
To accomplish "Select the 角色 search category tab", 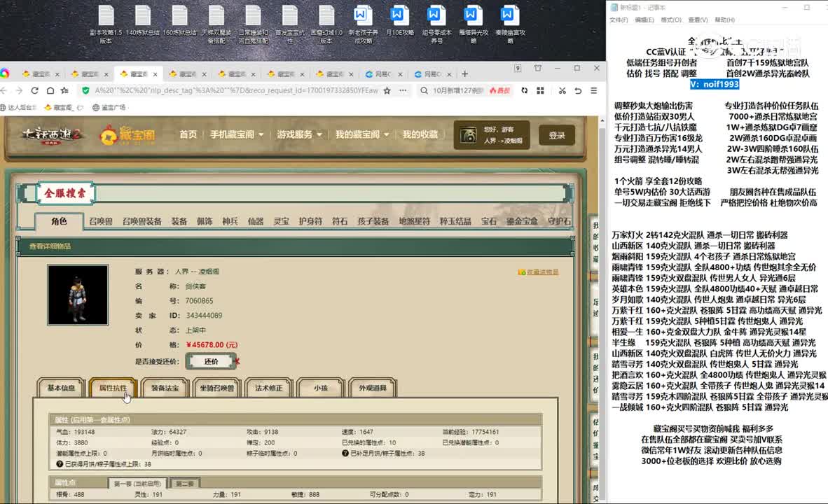I will (59, 221).
